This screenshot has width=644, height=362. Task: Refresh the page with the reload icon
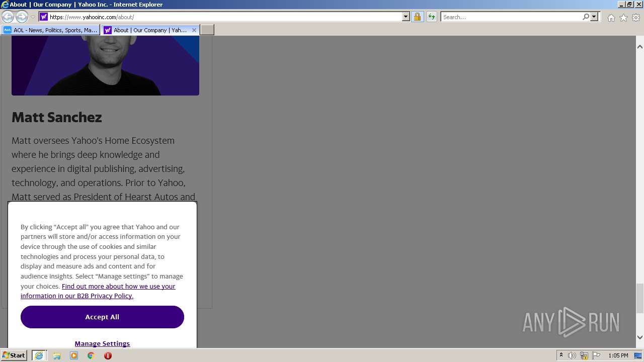click(x=432, y=17)
